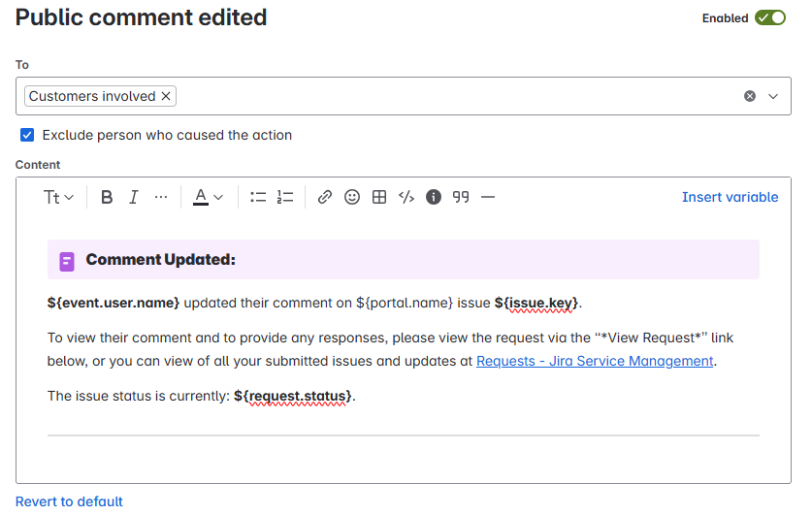This screenshot has height=516, width=812.
Task: Click Insert variable link
Action: [730, 197]
